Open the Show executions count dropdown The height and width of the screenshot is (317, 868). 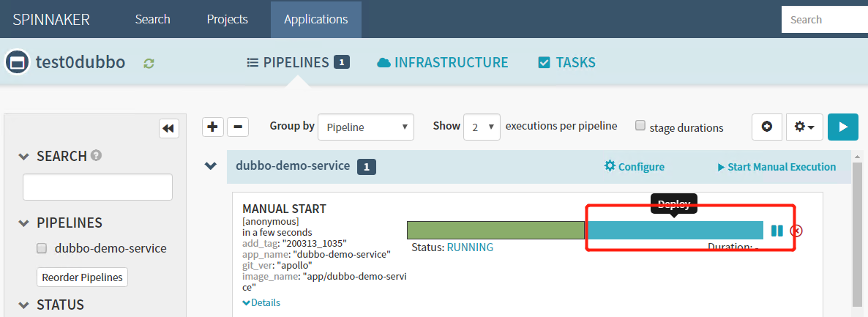482,127
